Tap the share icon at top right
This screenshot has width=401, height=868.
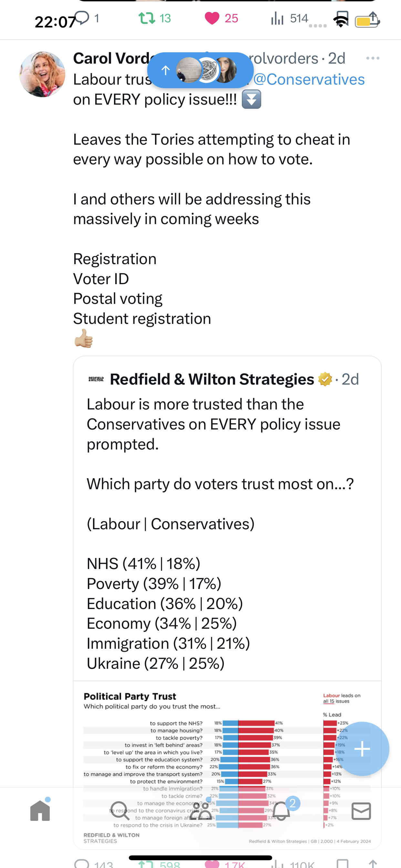(x=373, y=18)
